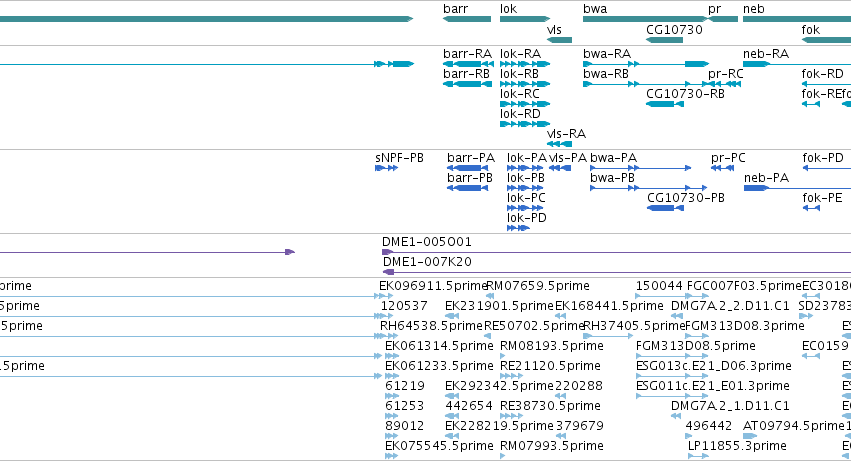Viewport: 851px width, 461px height.
Task: Select the CG10730-PB protein feature
Action: [x=665, y=208]
